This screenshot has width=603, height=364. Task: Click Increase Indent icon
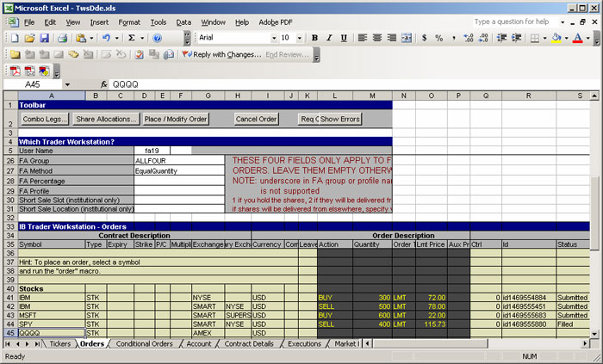[x=516, y=38]
